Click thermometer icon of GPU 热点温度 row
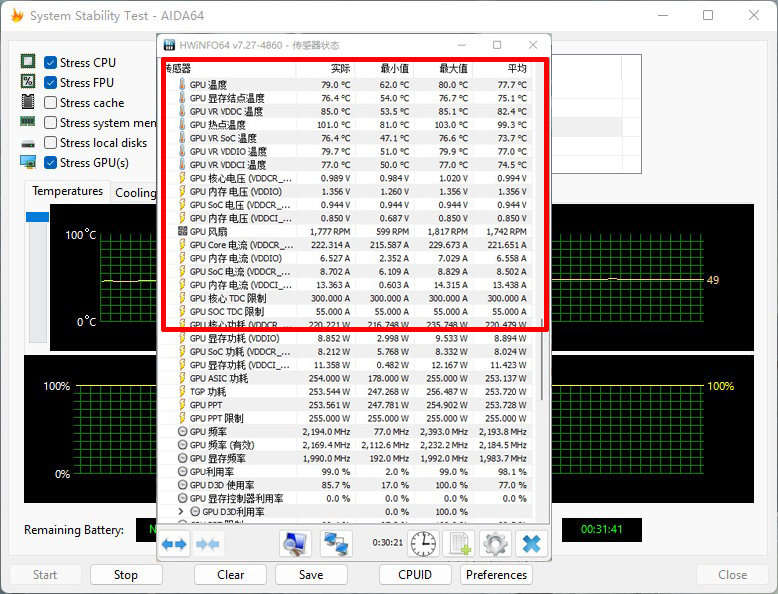The width and height of the screenshot is (778, 594). pos(182,124)
